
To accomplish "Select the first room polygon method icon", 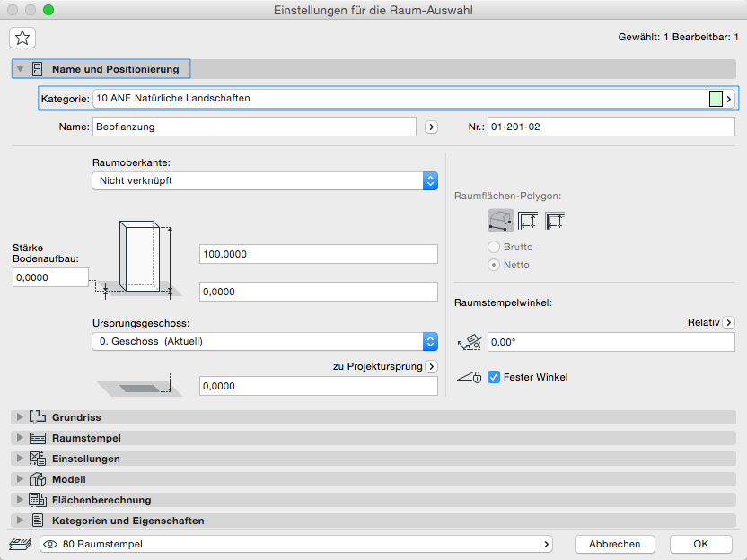I will click(500, 220).
